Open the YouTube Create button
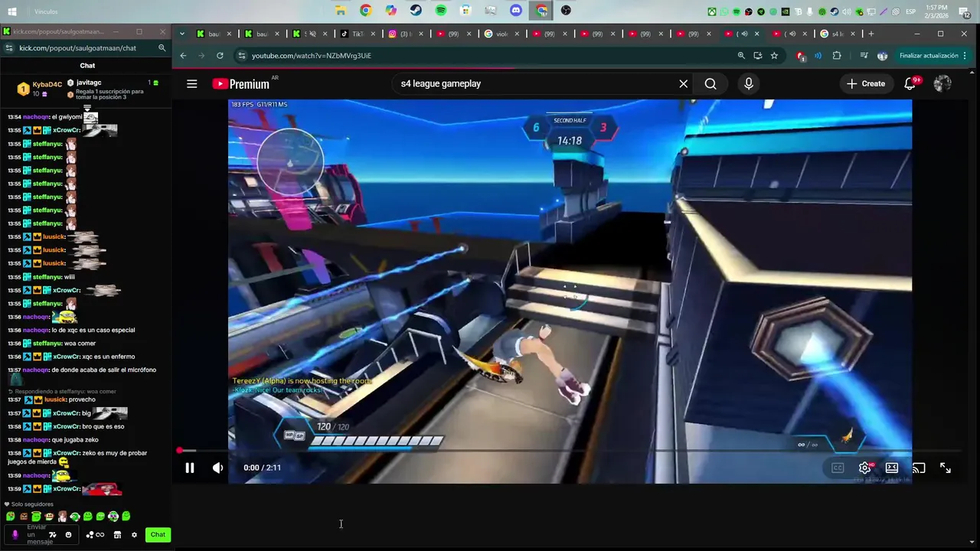 866,83
